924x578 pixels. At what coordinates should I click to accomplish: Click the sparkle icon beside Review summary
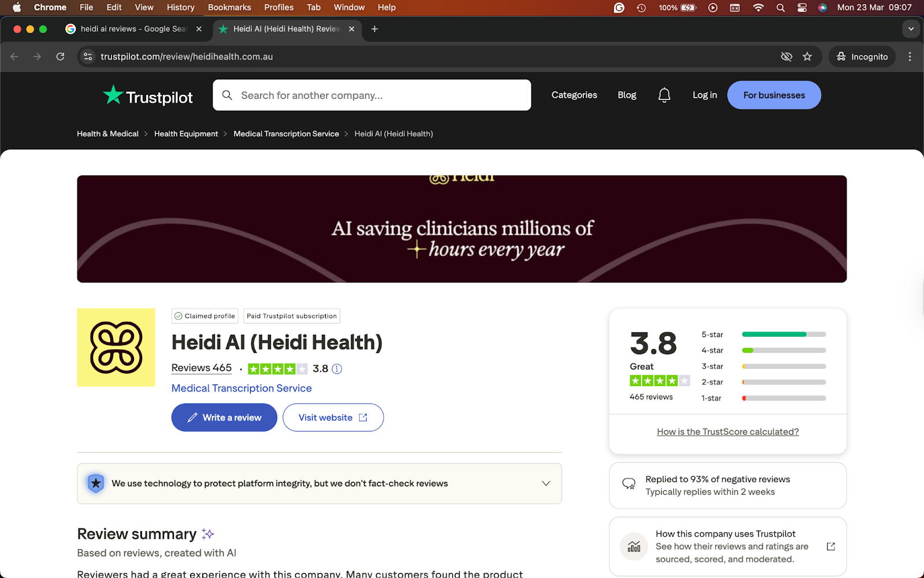coord(208,533)
